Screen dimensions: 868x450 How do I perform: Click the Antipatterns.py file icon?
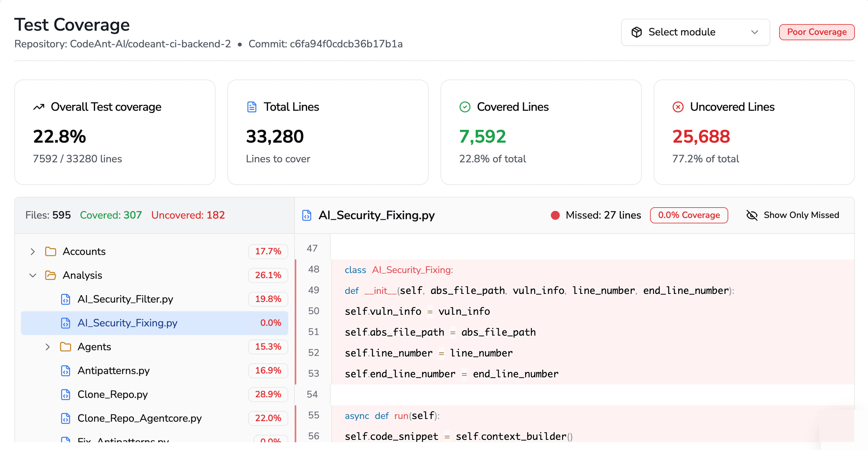[x=65, y=371]
